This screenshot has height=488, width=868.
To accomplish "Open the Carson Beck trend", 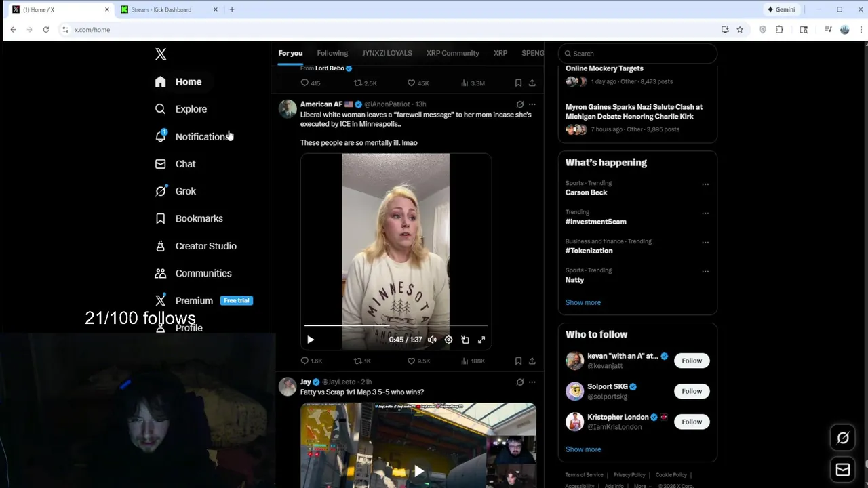I will [x=587, y=192].
